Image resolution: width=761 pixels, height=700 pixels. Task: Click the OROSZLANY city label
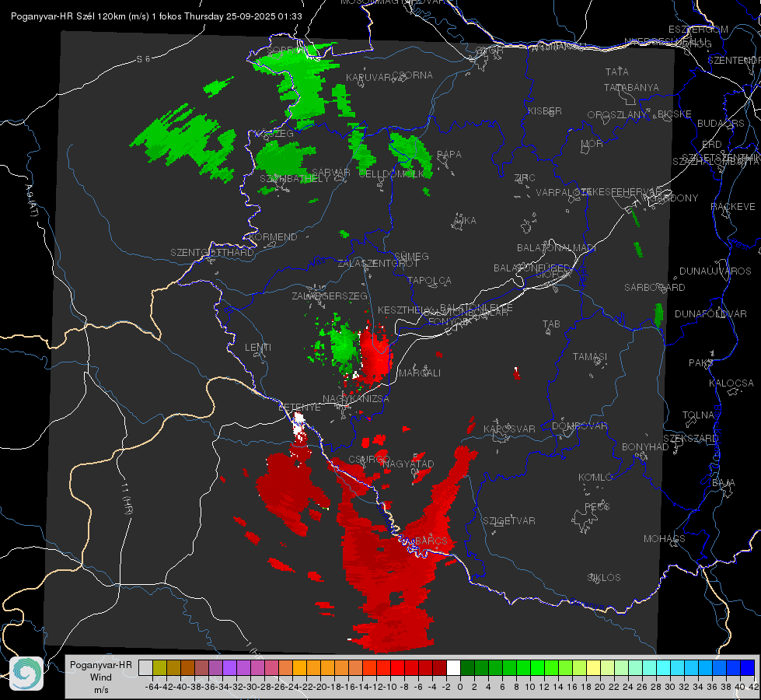pyautogui.click(x=617, y=114)
